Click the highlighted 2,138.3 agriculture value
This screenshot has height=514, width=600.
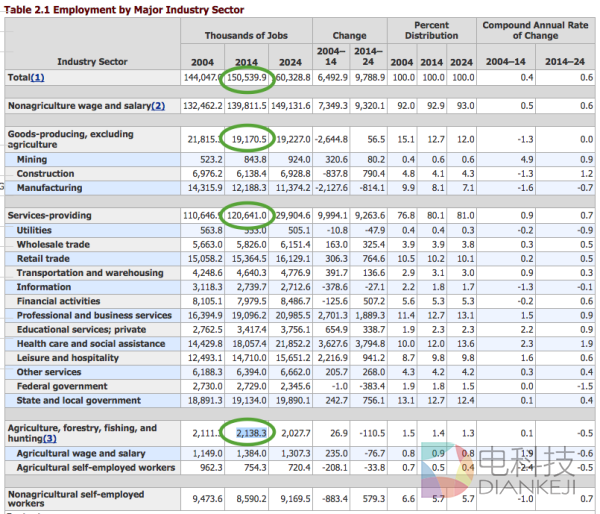[x=251, y=434]
